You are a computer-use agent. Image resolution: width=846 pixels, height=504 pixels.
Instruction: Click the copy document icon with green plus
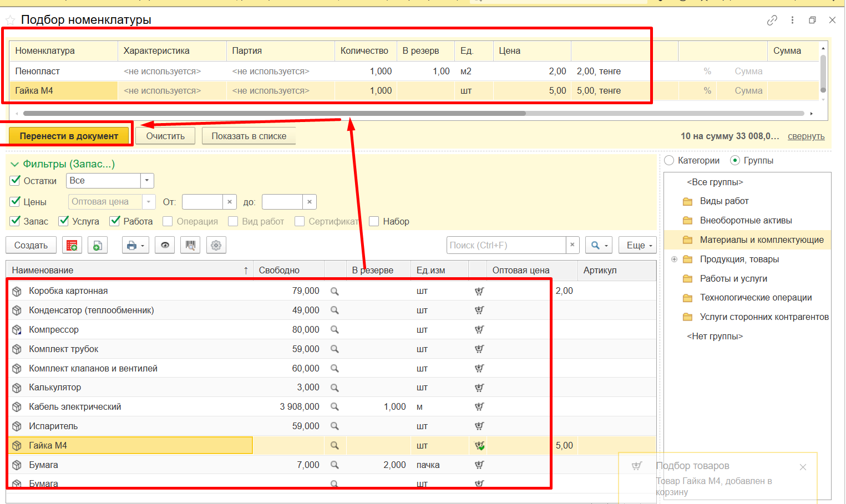pyautogui.click(x=97, y=245)
